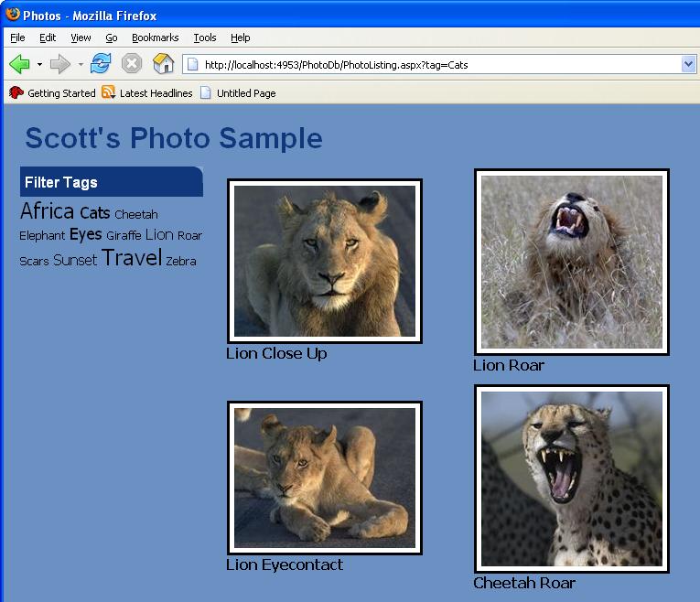The height and width of the screenshot is (602, 700).
Task: Click the Cheetah Roar caption
Action: point(524,583)
